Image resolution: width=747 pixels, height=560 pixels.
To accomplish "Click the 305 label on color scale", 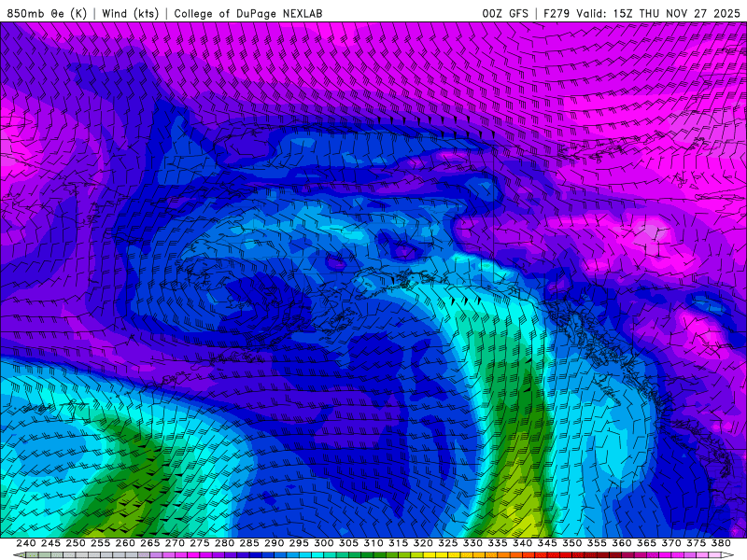I will tap(348, 543).
